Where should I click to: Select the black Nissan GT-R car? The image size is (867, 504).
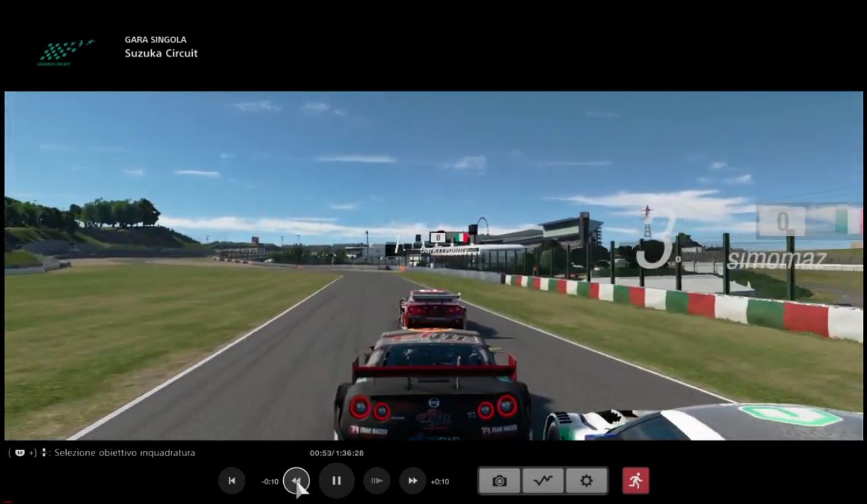(x=432, y=384)
